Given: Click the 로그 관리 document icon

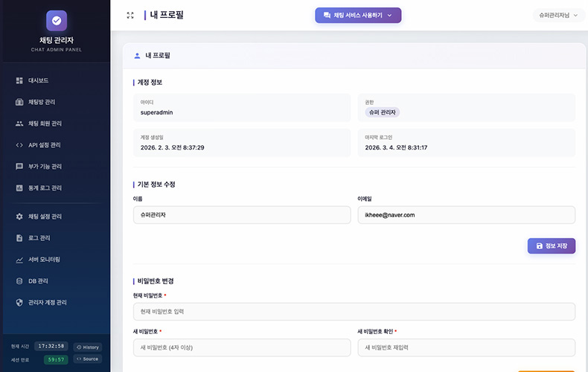Looking at the screenshot, I should [19, 238].
